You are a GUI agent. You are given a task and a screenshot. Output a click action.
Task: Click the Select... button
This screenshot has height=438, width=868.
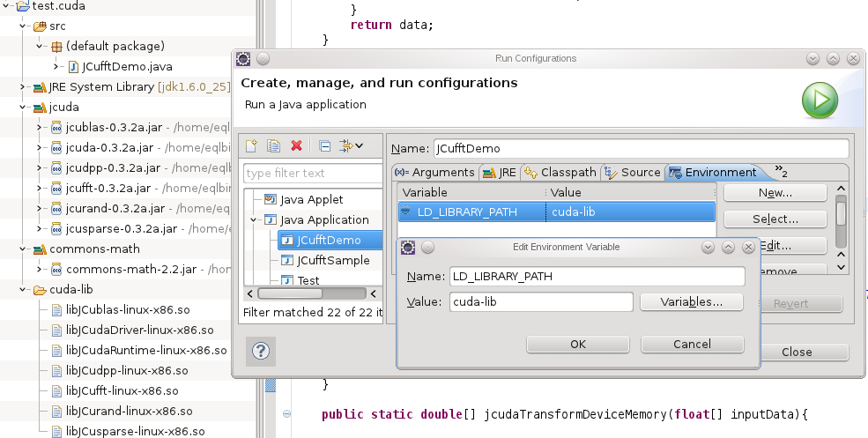click(775, 219)
